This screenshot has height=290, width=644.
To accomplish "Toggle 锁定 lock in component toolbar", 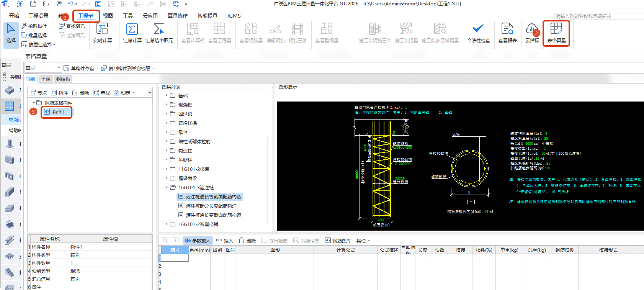I will click(x=122, y=93).
